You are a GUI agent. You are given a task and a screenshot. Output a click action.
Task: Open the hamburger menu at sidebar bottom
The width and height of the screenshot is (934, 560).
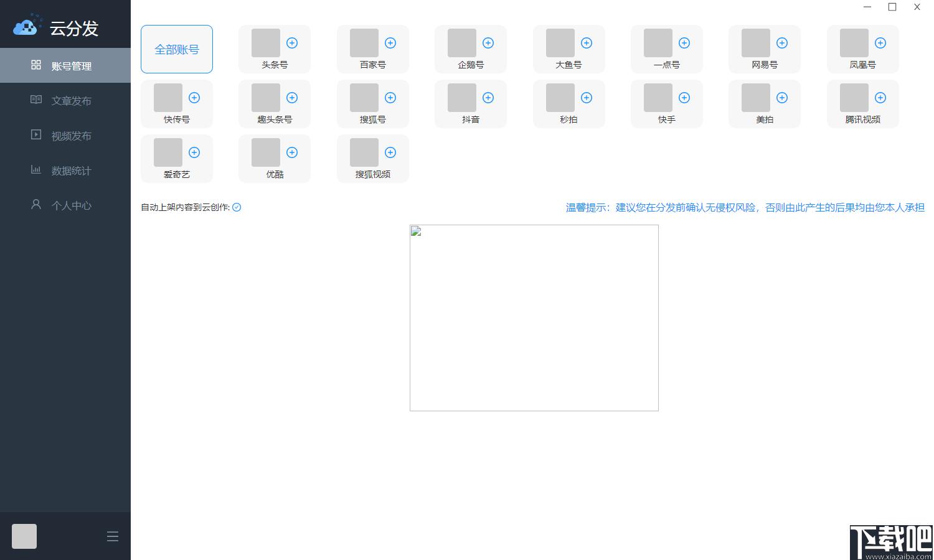pos(113,536)
